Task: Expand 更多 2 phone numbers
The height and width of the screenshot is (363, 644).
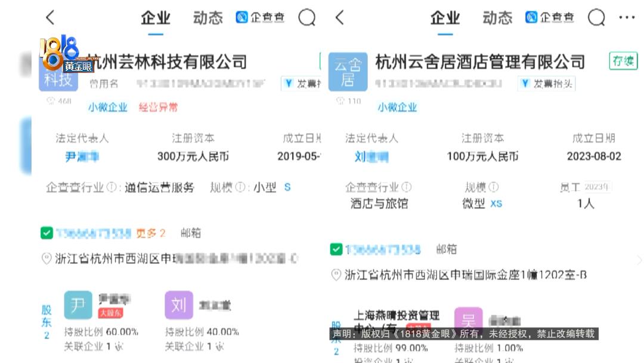Action: pyautogui.click(x=151, y=233)
